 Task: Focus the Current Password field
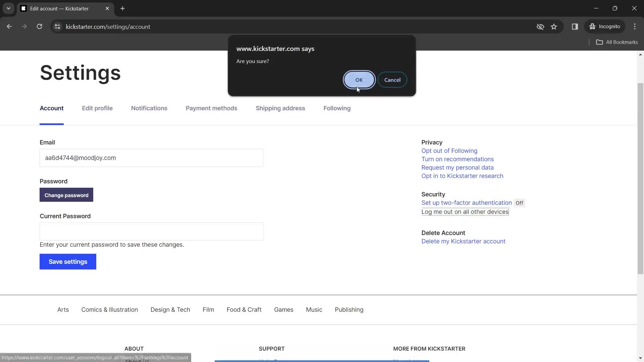[151, 232]
